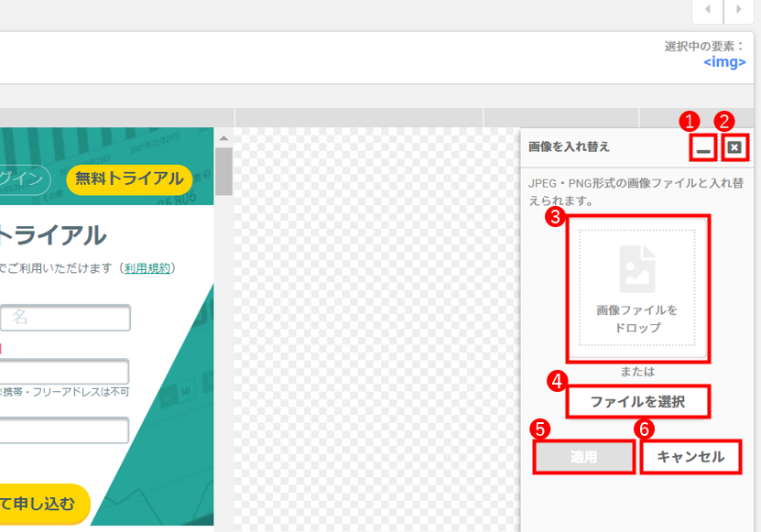Click the left arrow navigation icon
761x532 pixels.
pyautogui.click(x=708, y=10)
